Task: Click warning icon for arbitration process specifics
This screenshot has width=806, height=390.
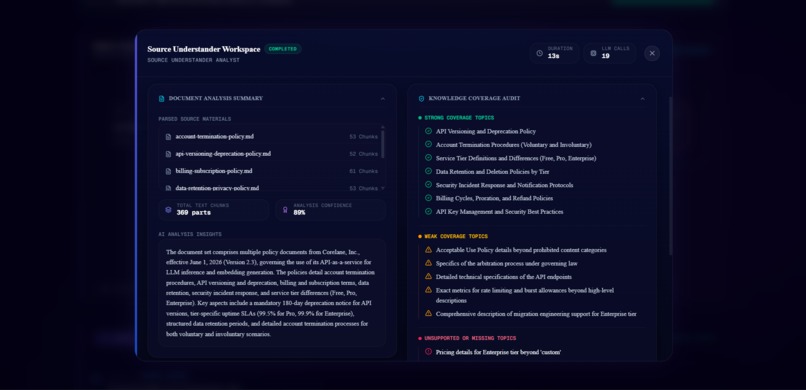Action: [428, 263]
